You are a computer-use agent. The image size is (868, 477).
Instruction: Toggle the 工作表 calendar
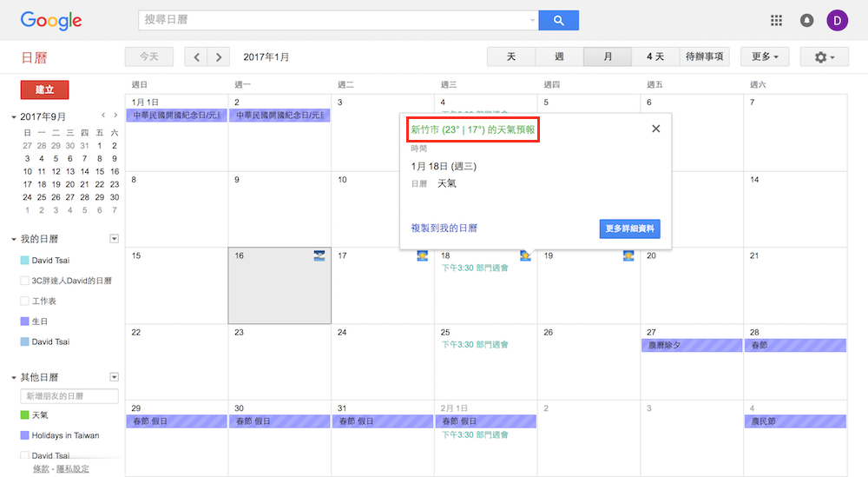24,301
